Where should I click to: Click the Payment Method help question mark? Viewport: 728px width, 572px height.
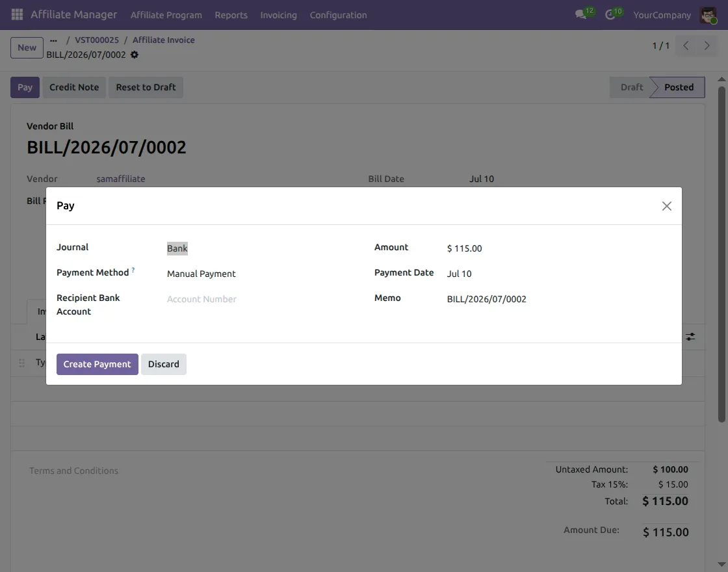point(133,270)
